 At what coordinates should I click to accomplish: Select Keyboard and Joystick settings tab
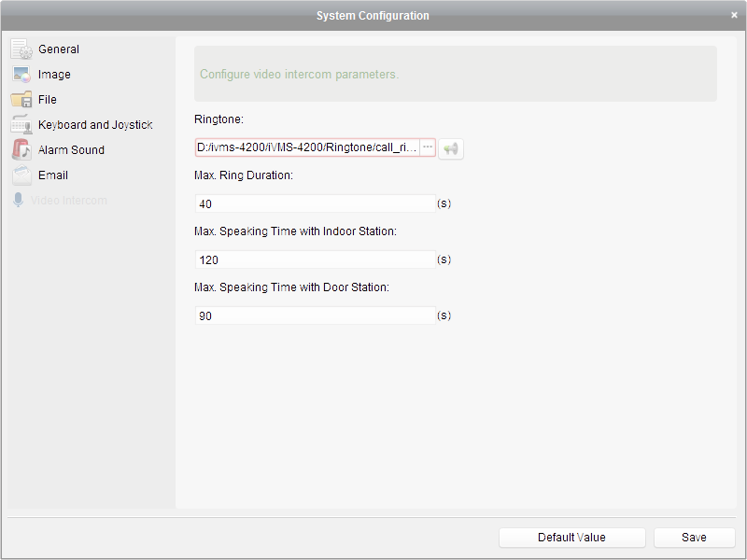pos(95,125)
